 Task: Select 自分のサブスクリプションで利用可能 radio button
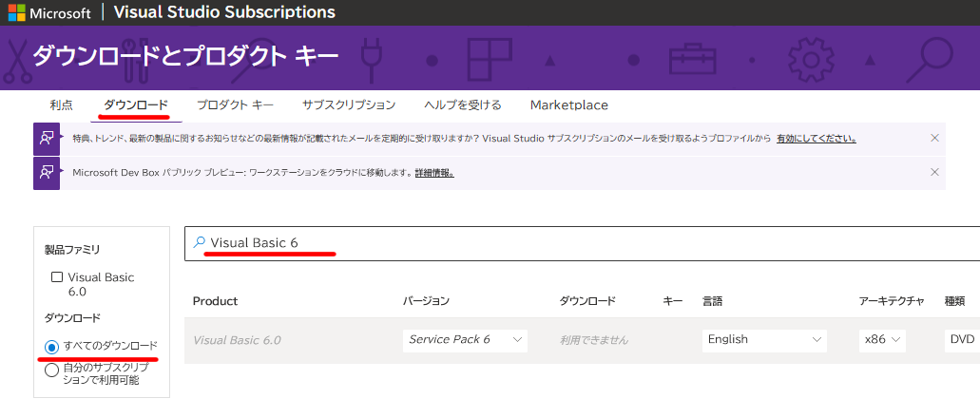point(52,370)
